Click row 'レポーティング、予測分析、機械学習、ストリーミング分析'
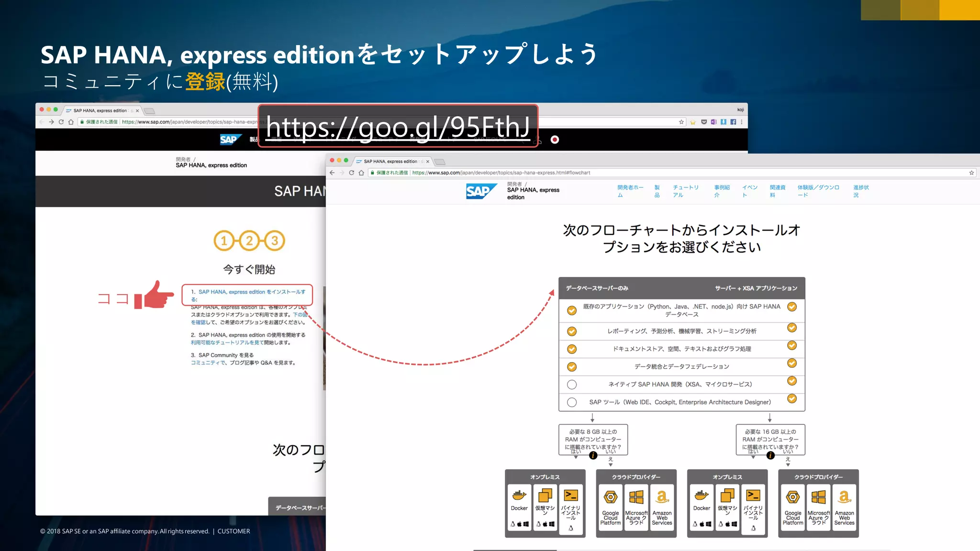 [x=682, y=331]
